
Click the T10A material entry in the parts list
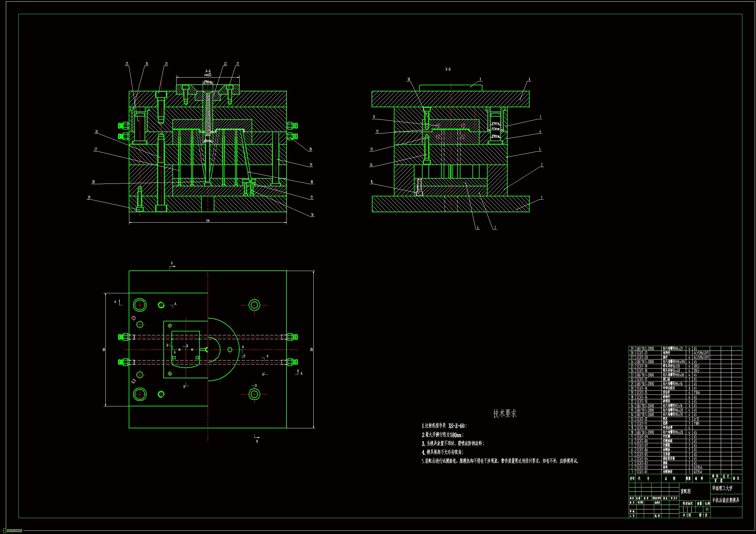[697, 393]
